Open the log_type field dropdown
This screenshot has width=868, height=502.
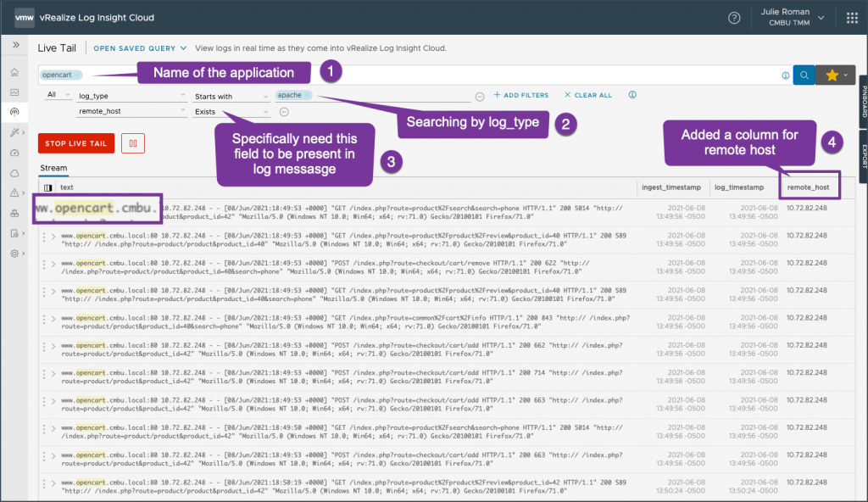pyautogui.click(x=131, y=96)
